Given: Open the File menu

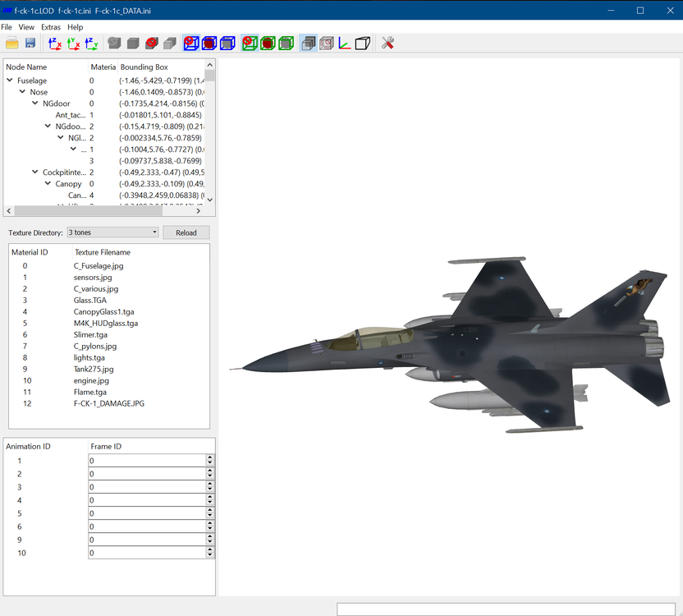Looking at the screenshot, I should pos(7,27).
